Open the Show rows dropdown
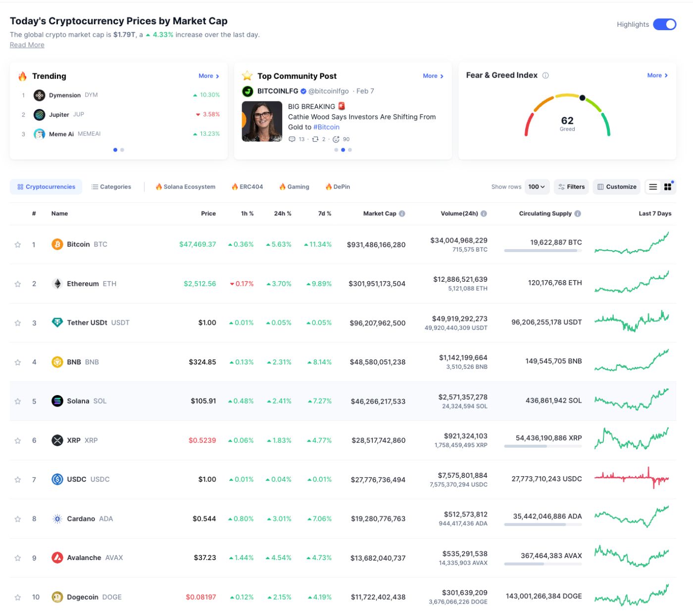Viewport: 693px width, 616px height. coord(536,187)
